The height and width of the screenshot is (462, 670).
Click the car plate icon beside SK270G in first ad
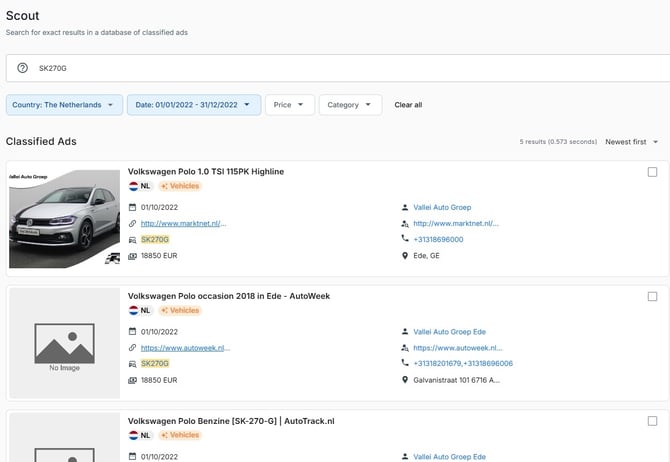pyautogui.click(x=132, y=240)
